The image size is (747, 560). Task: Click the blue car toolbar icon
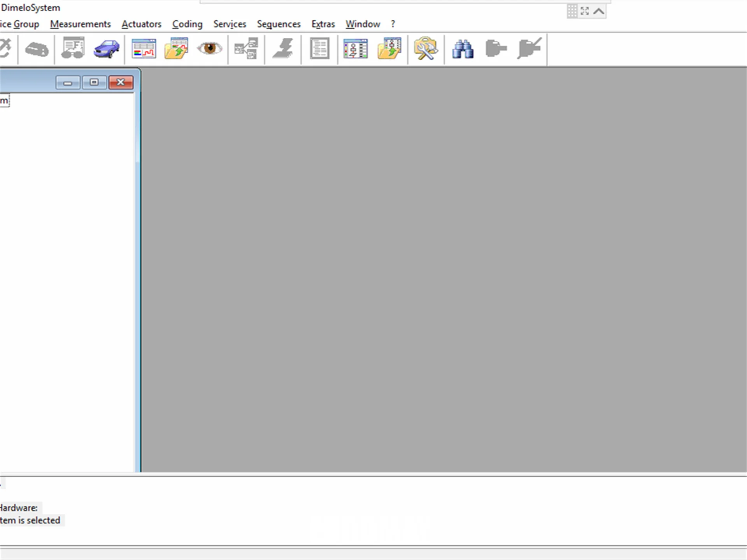click(x=106, y=49)
